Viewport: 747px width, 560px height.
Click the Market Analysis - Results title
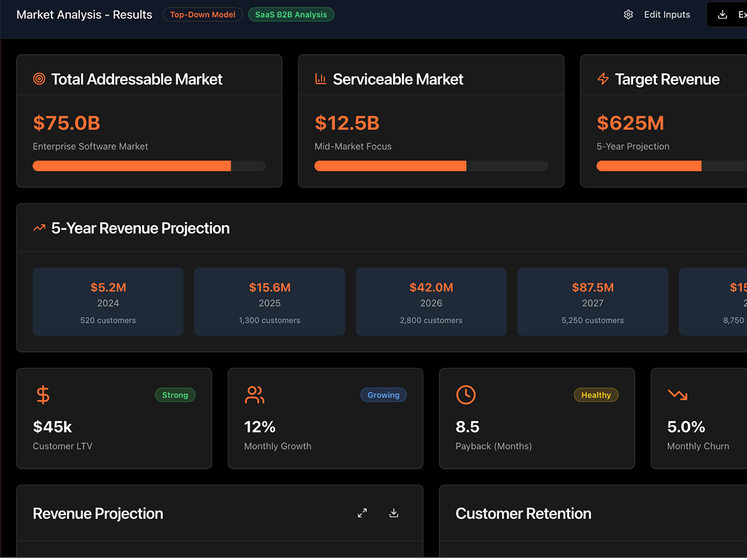(84, 14)
